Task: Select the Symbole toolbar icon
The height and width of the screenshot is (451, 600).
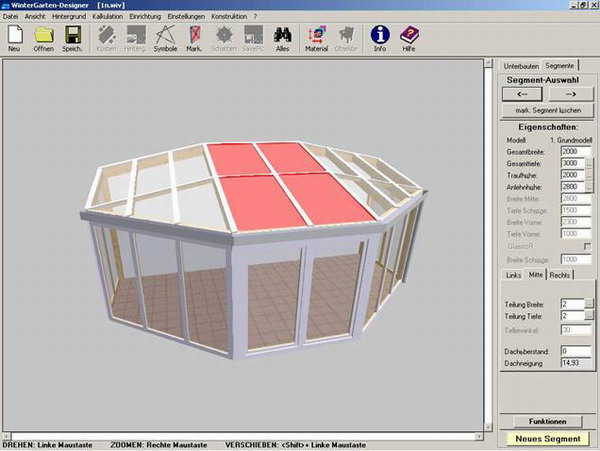Action: pyautogui.click(x=165, y=37)
